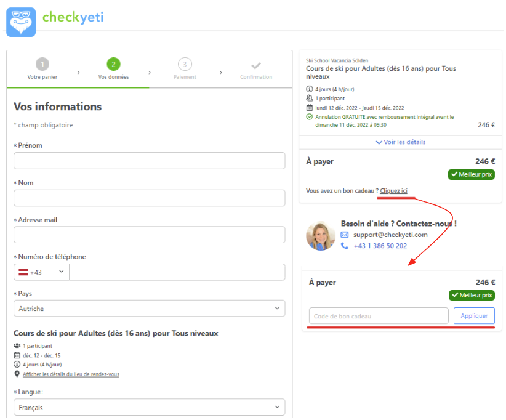Click the calendar icon next to déc. 12 - déc. 15
506x420 pixels.
pyautogui.click(x=17, y=355)
